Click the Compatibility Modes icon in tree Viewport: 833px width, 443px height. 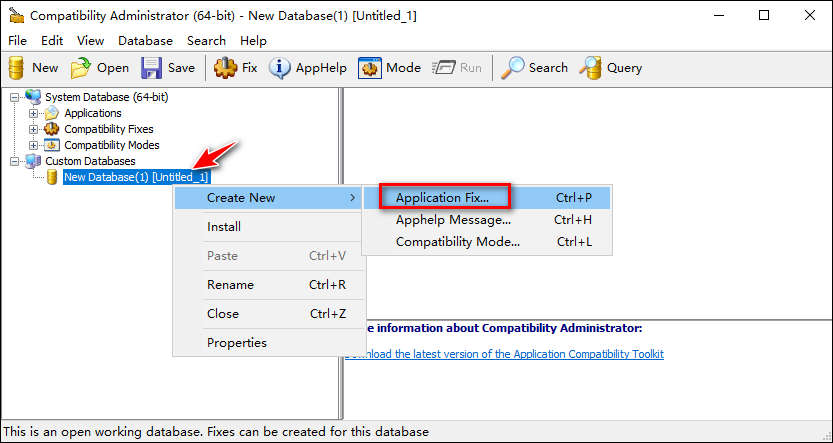point(52,145)
